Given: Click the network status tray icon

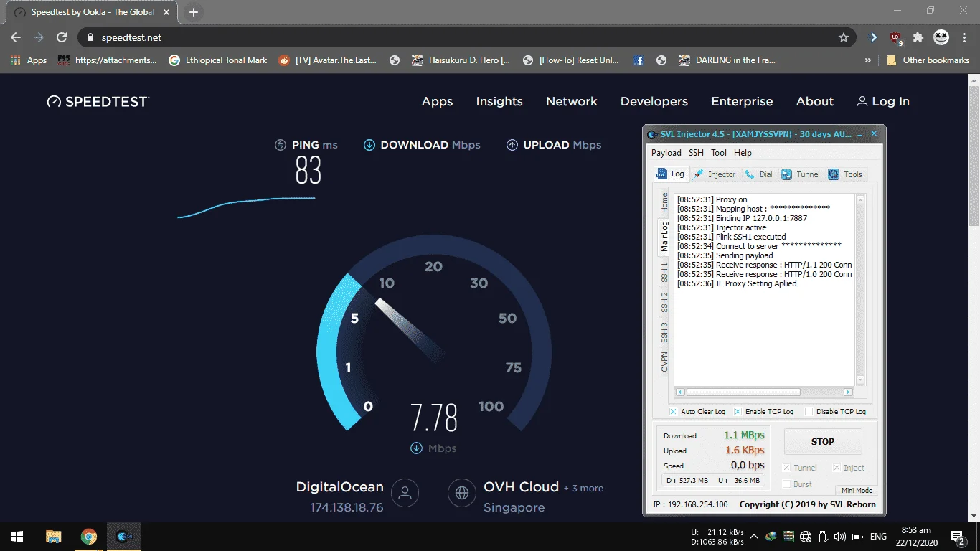Looking at the screenshot, I should pyautogui.click(x=806, y=537).
